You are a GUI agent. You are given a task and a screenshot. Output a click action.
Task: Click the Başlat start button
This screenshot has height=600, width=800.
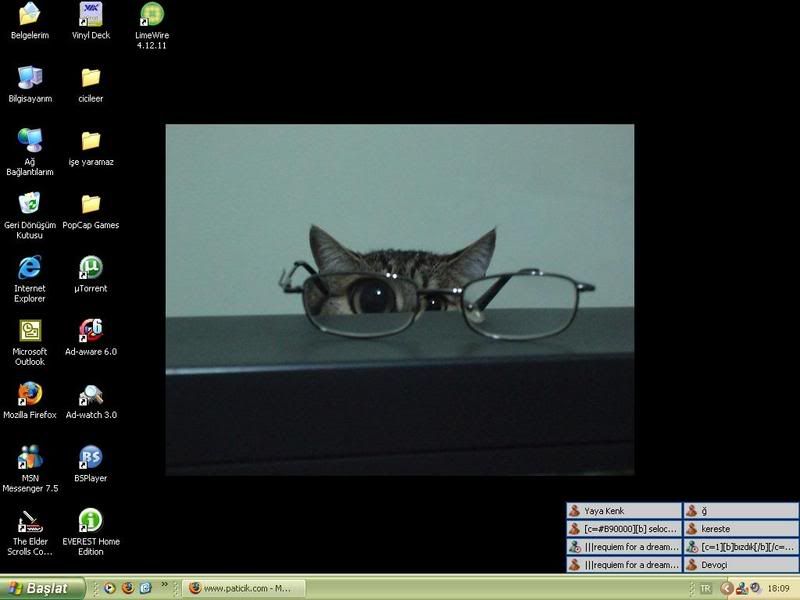(38, 588)
